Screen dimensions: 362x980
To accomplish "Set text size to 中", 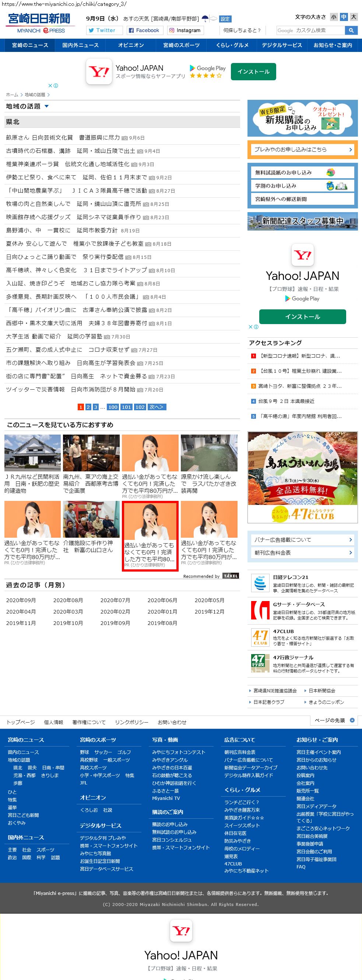I will coord(344,17).
